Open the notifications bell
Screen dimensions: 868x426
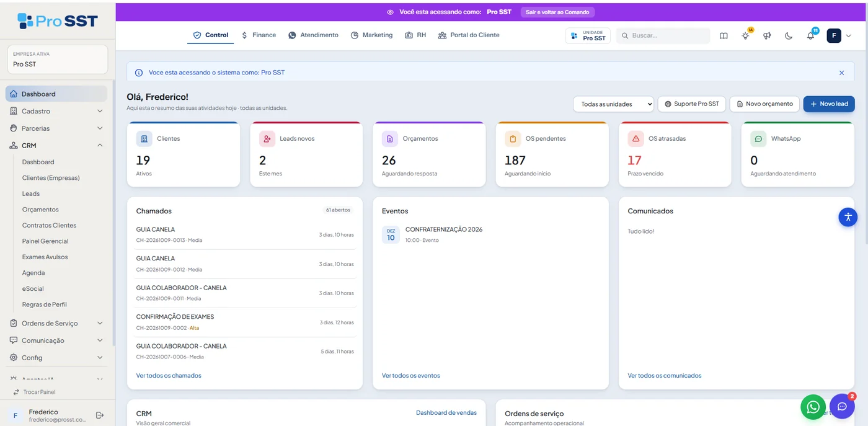tap(810, 36)
